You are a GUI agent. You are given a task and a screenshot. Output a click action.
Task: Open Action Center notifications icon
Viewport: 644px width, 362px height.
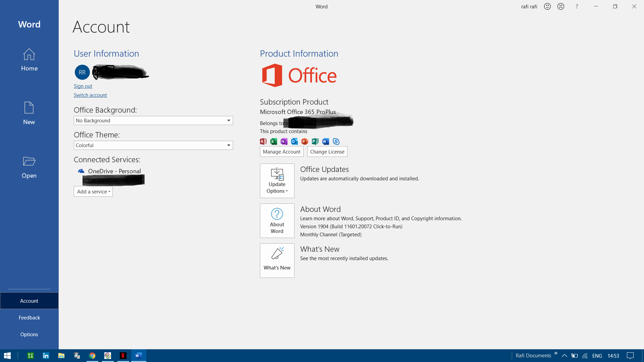click(x=630, y=356)
